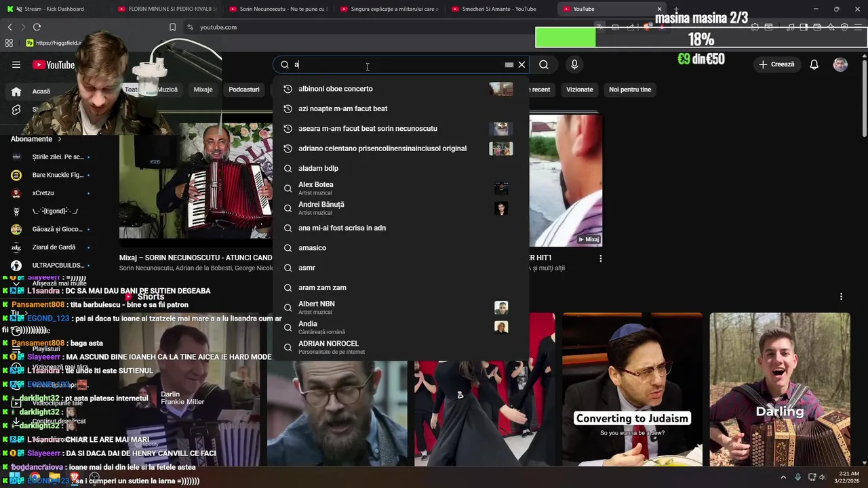This screenshot has width=868, height=488.
Task: Open Știrile zilei subscription channel
Action: click(x=53, y=157)
